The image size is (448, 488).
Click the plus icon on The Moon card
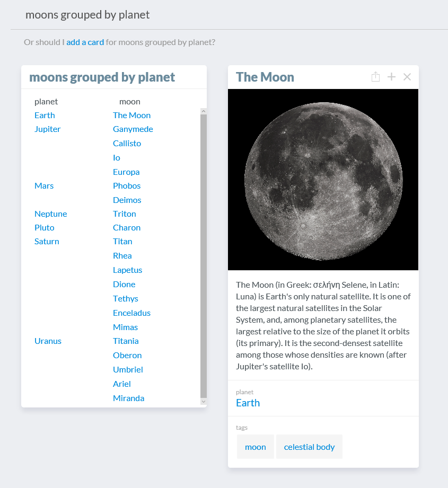click(391, 77)
